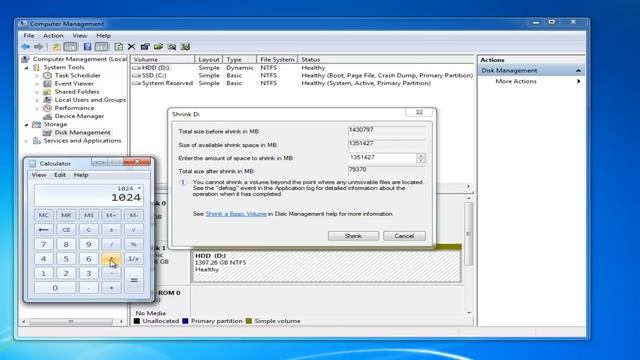Open the File menu in Computer Management
Image resolution: width=640 pixels, height=360 pixels.
(29, 36)
